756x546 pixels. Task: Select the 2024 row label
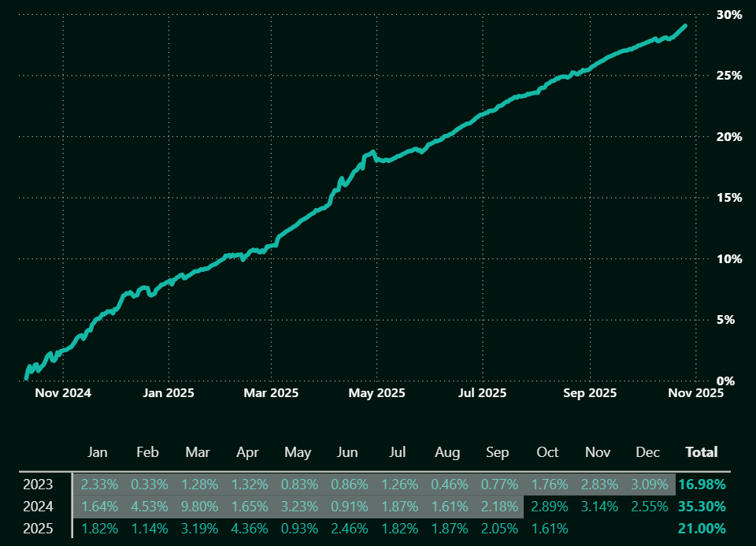(x=38, y=506)
